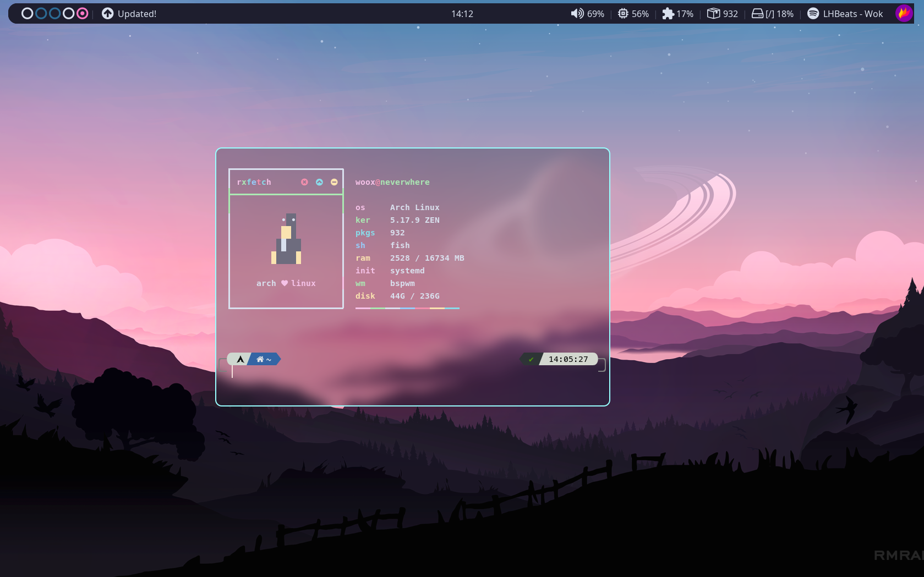
Task: Switch to the second workspace circle
Action: pos(41,13)
